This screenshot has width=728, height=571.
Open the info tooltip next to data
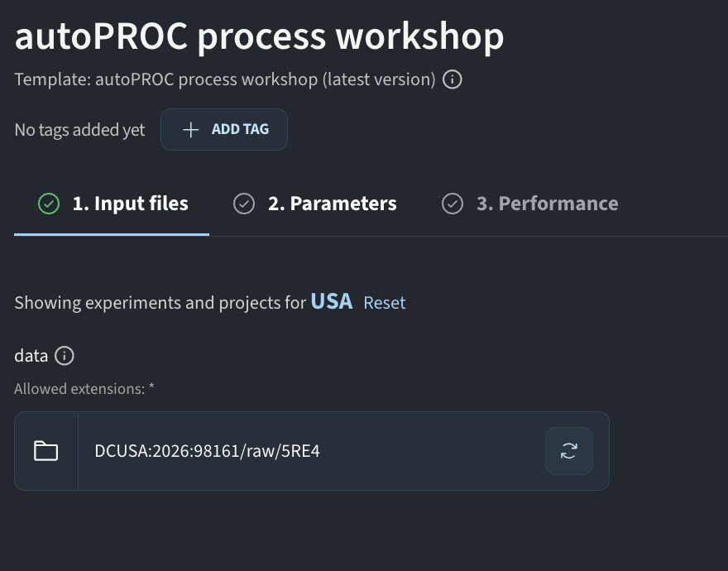(x=64, y=356)
